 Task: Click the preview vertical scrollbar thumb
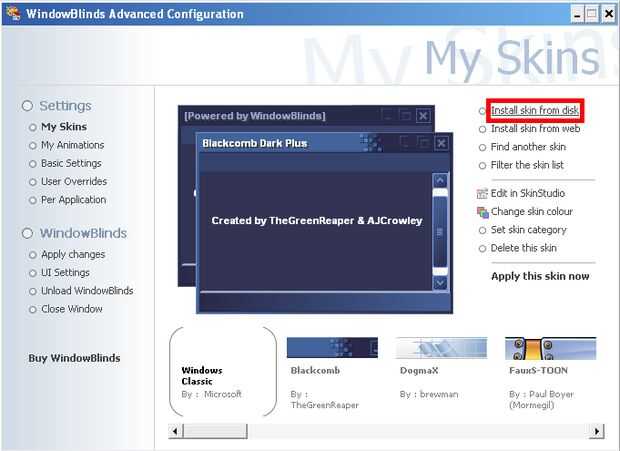coord(440,232)
